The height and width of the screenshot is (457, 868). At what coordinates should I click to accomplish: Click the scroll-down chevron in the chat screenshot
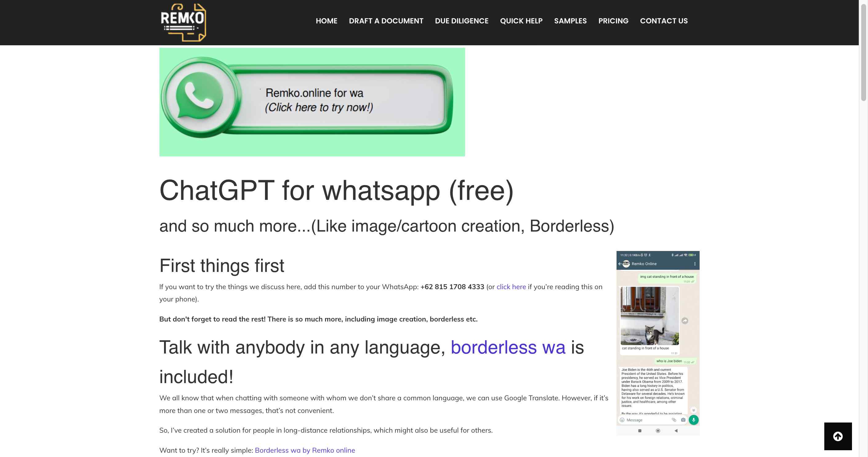[693, 410]
